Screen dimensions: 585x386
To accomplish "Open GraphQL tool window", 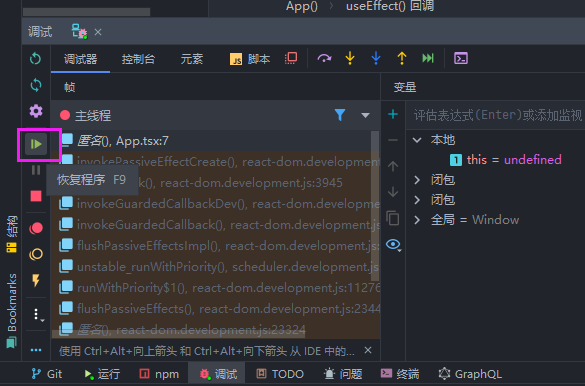I will pyautogui.click(x=470, y=374).
